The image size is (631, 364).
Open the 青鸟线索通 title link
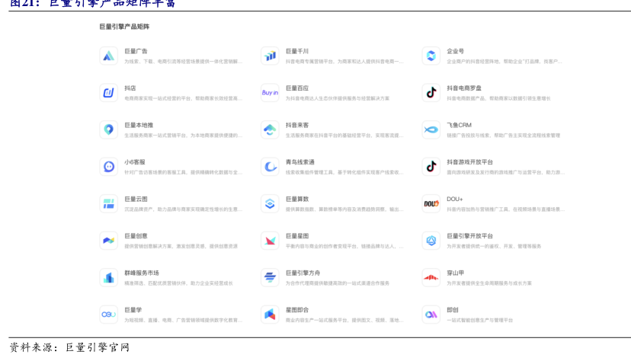(300, 161)
